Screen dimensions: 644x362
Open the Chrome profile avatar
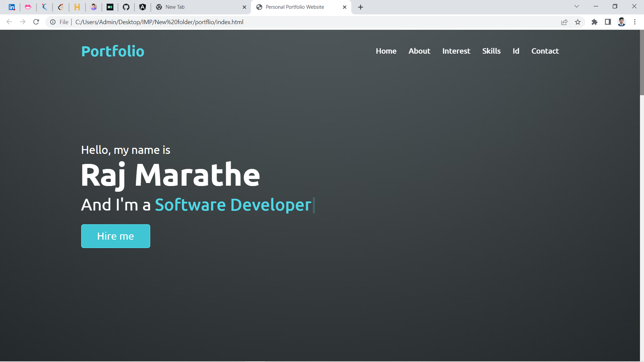[x=622, y=22]
